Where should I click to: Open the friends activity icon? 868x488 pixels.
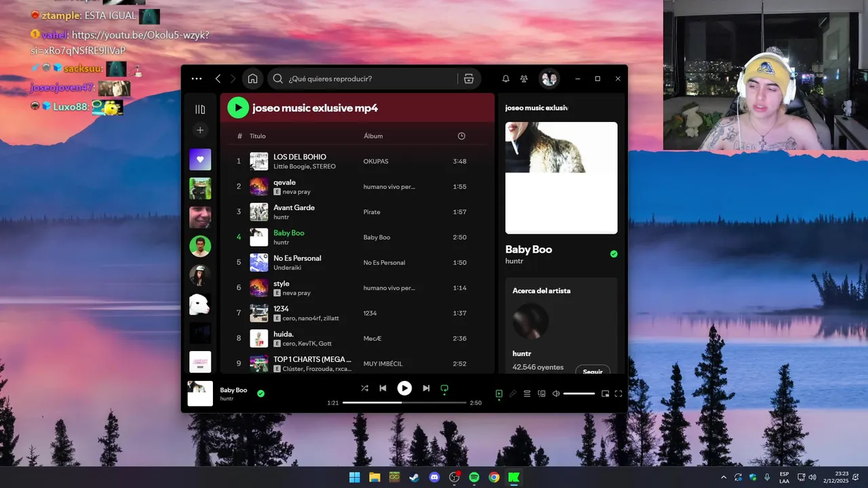[x=524, y=79]
